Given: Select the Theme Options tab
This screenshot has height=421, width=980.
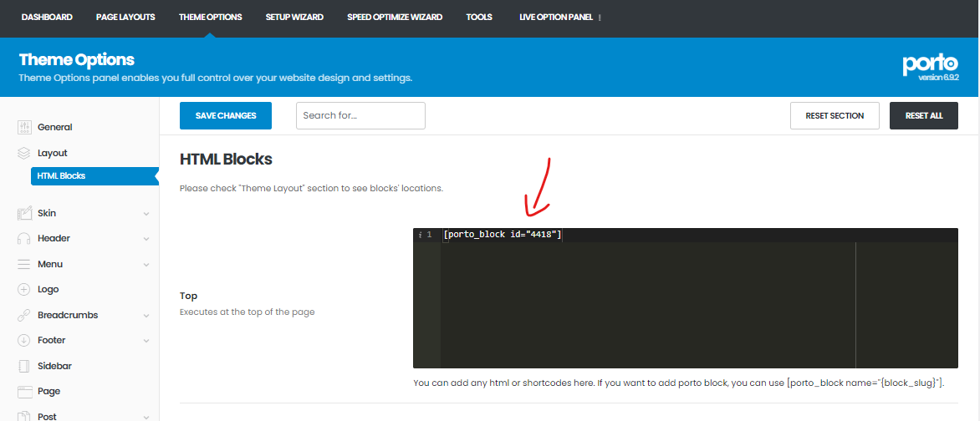Looking at the screenshot, I should point(210,17).
